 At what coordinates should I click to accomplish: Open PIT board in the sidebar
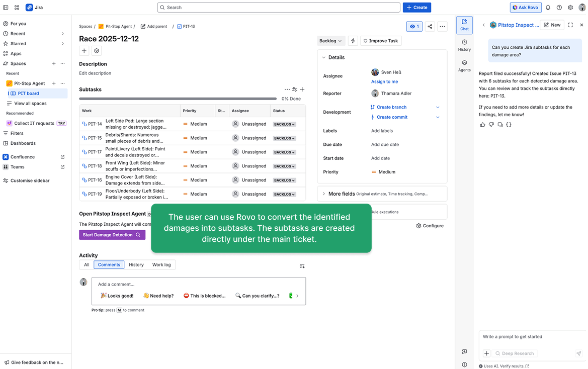[x=37, y=94]
